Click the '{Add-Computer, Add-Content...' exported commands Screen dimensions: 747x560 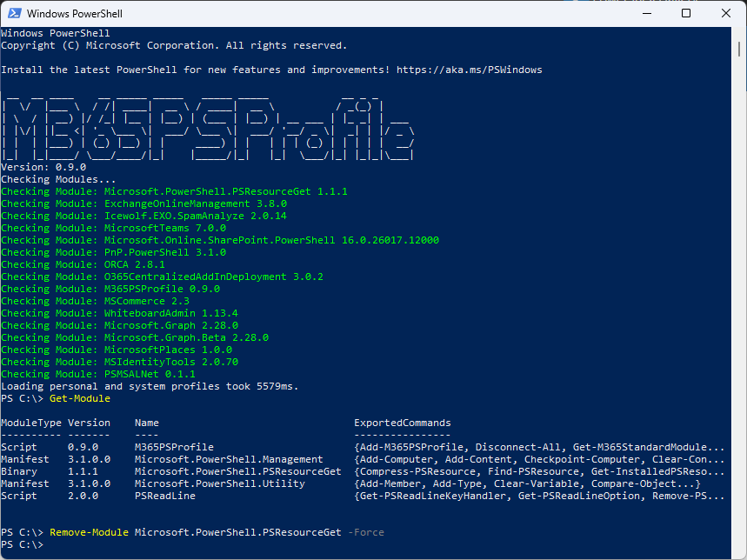coord(539,459)
